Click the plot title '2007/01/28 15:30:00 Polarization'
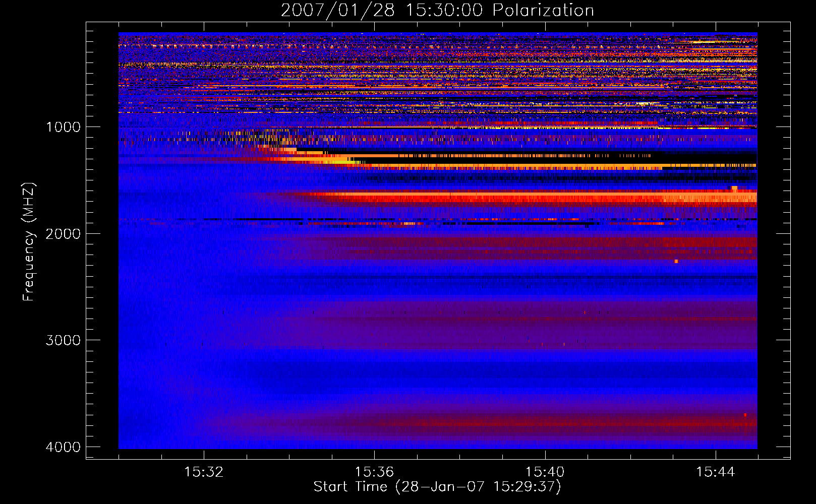Screen dimensions: 816x504 (x=437, y=10)
